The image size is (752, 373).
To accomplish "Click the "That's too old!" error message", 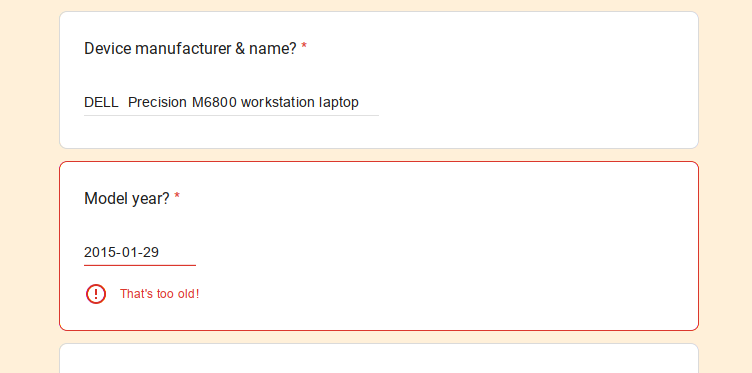I will (x=159, y=294).
